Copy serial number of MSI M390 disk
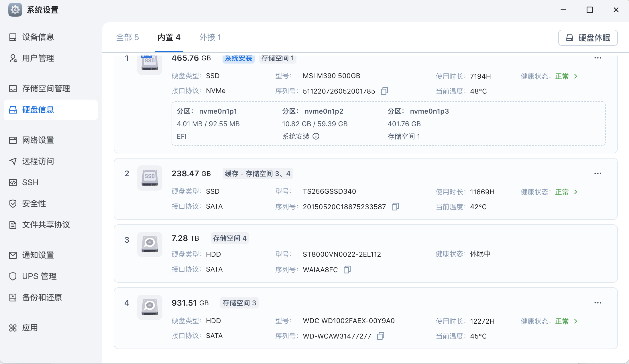The width and height of the screenshot is (629, 364). 384,91
